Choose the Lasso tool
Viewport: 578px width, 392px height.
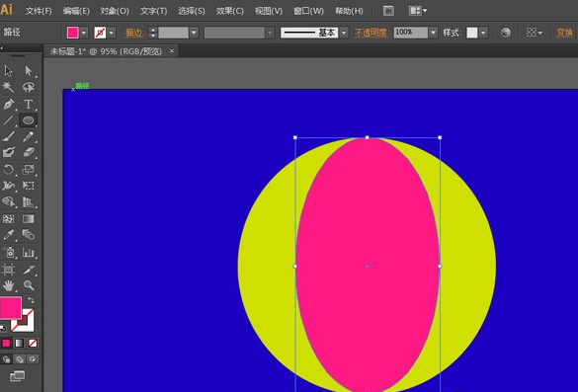[x=29, y=87]
